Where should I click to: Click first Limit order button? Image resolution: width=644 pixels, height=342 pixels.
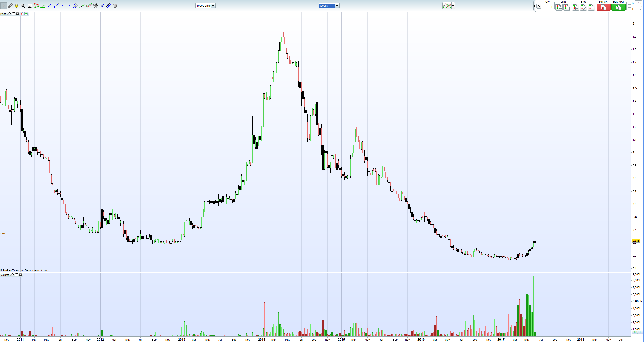pyautogui.click(x=559, y=7)
